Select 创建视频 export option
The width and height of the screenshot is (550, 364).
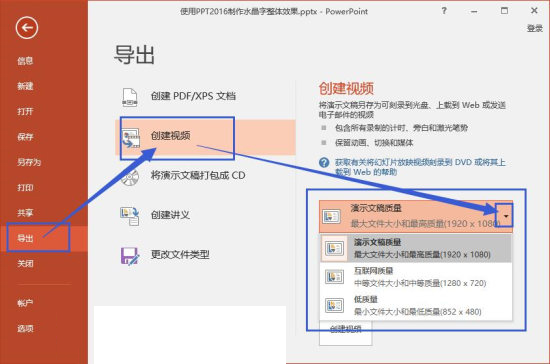click(205, 137)
